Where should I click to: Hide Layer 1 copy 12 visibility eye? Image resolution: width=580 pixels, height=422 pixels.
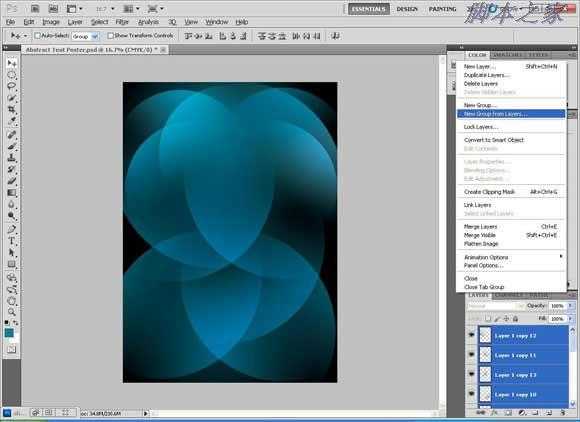471,335
